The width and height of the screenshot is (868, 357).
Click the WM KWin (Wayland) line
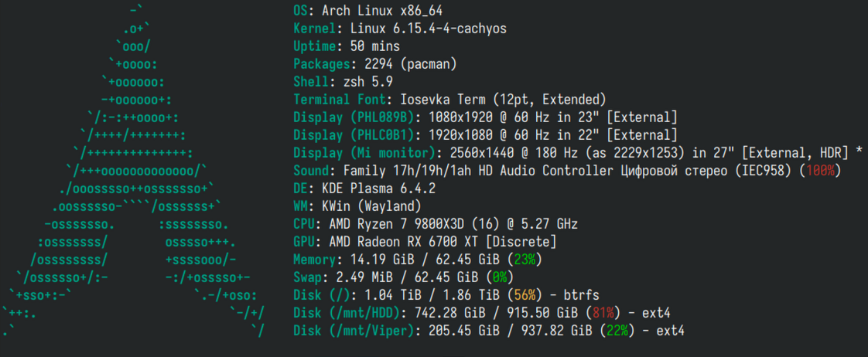357,206
